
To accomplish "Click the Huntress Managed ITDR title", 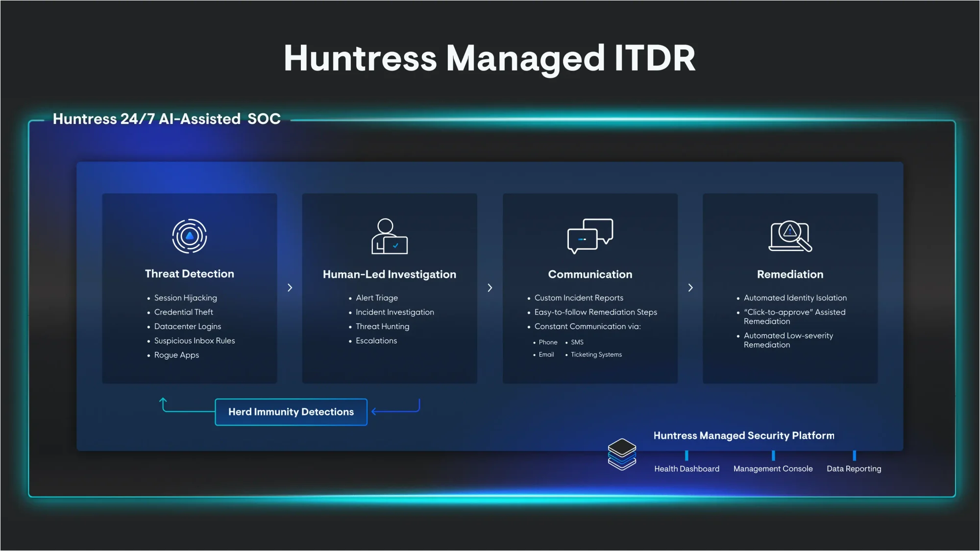I will [490, 58].
